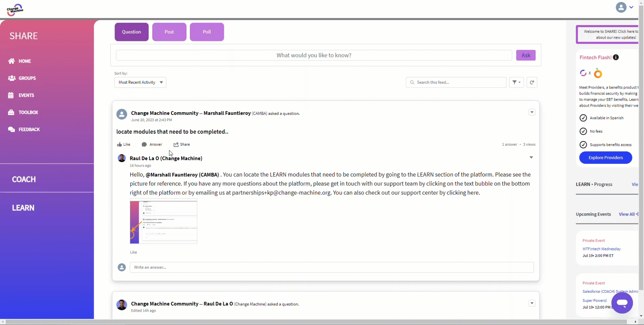Click the Change Machine logo
The image size is (644, 325).
(x=15, y=10)
